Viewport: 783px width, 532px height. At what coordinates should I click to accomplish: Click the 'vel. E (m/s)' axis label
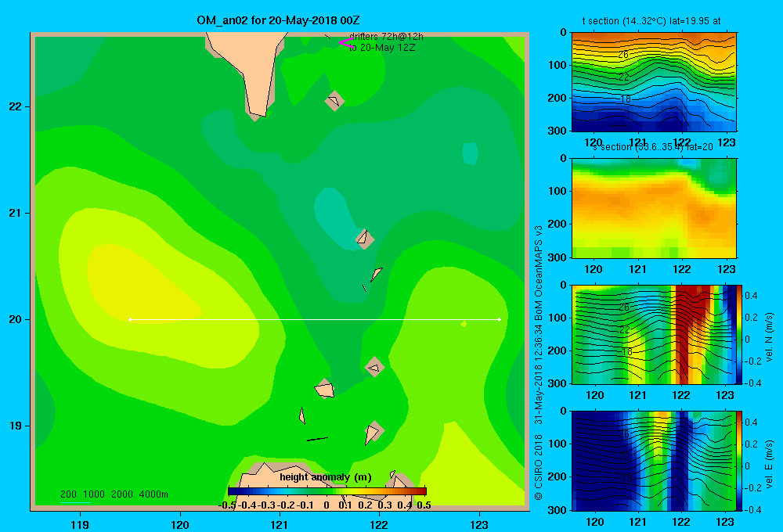[770, 464]
